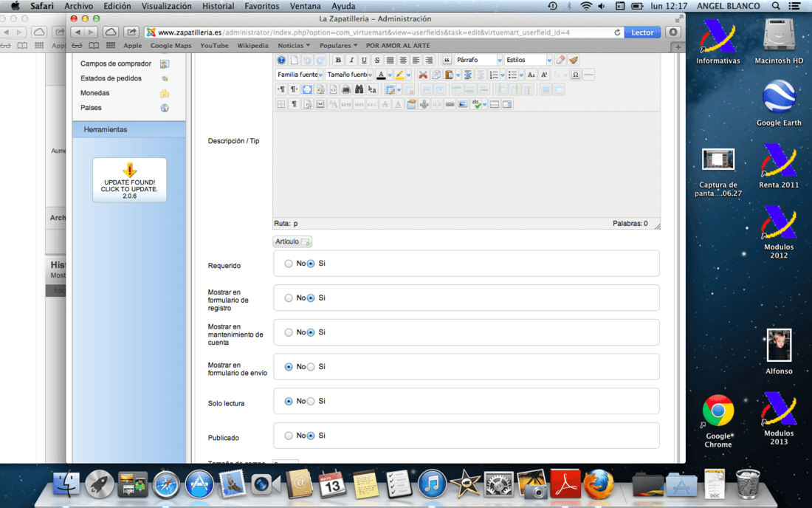Select No for Publicado

click(289, 436)
